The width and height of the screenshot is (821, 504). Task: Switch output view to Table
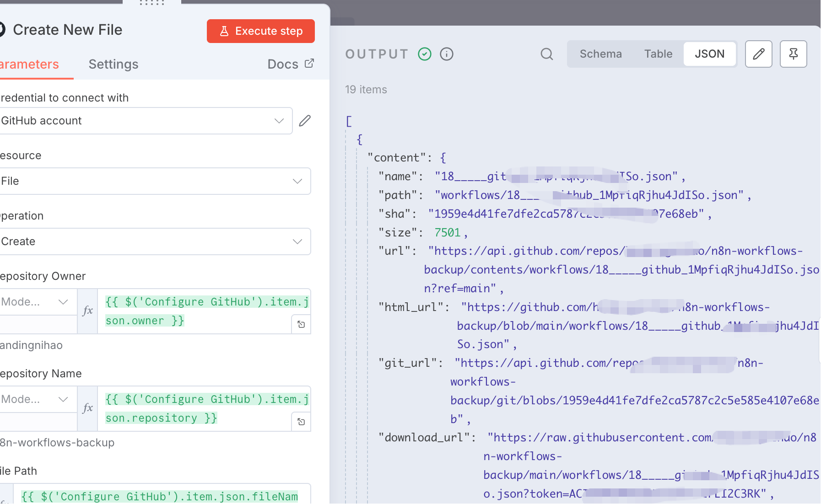coord(658,54)
